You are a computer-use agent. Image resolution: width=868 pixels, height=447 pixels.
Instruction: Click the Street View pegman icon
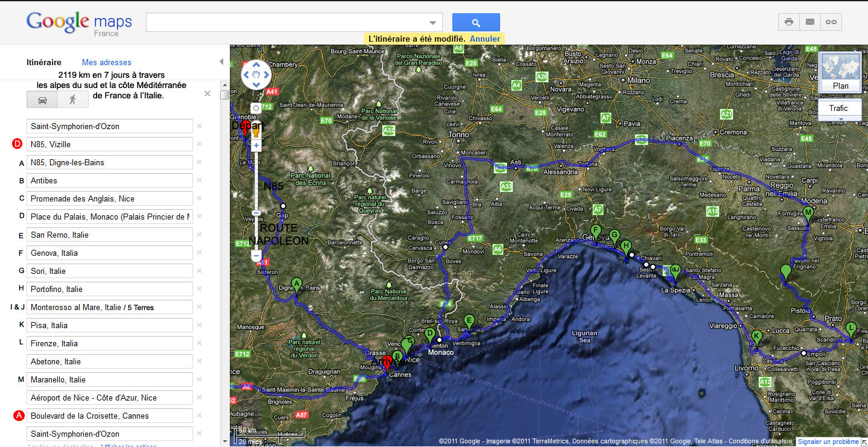click(x=256, y=130)
